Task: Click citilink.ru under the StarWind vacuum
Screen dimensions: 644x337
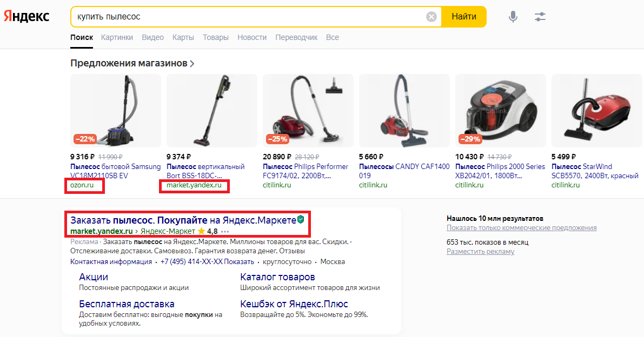Action: tap(566, 185)
